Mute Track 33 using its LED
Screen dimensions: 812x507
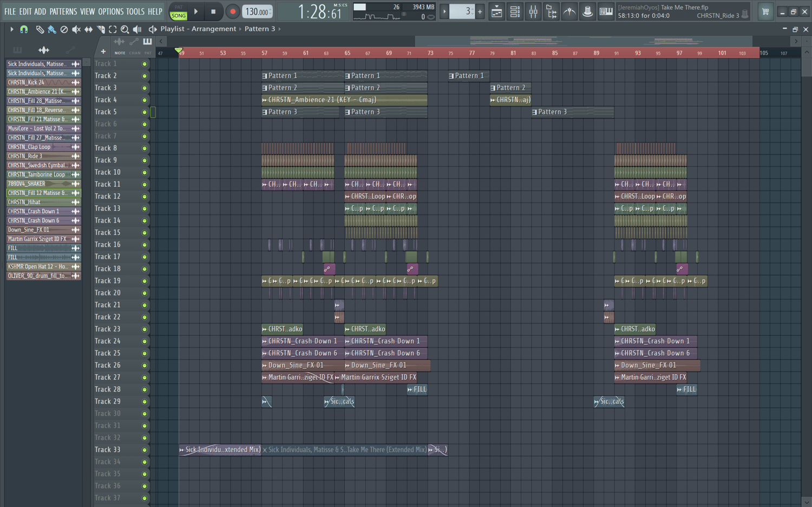click(x=145, y=450)
